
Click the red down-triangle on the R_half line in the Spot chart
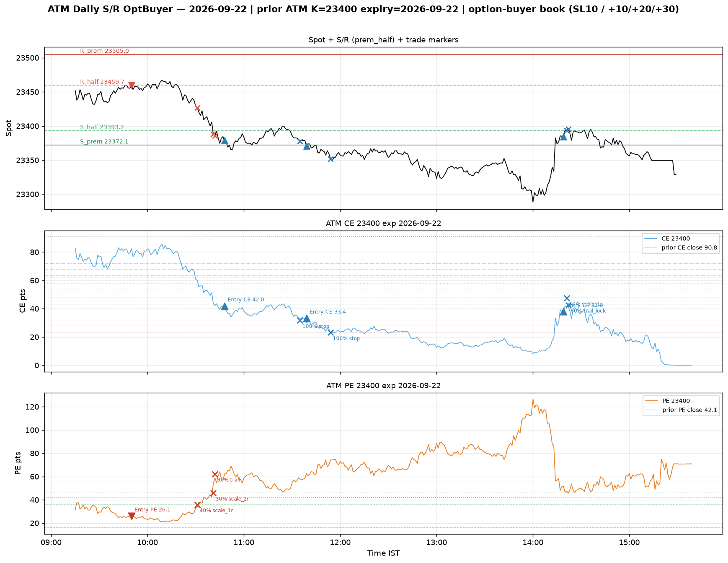pos(132,85)
